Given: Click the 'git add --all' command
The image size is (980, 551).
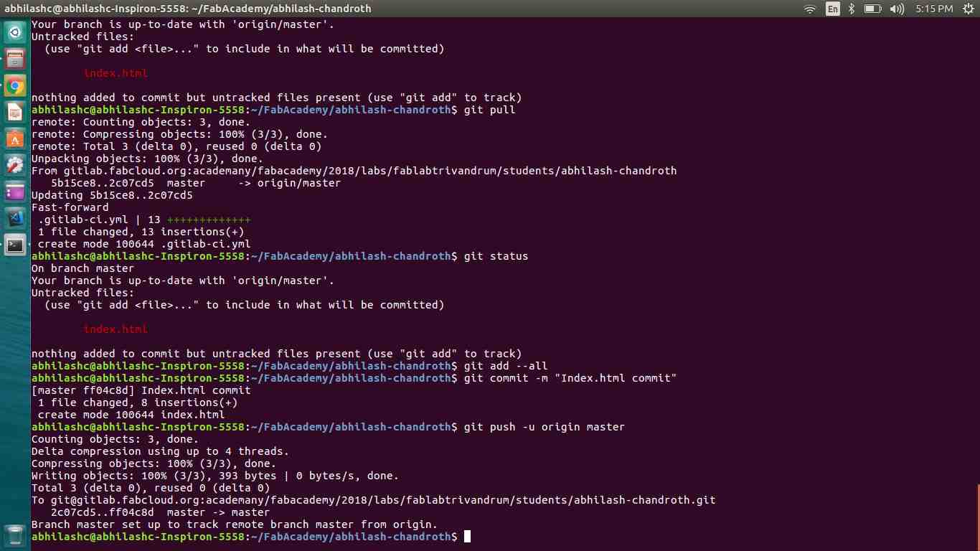Looking at the screenshot, I should point(506,366).
